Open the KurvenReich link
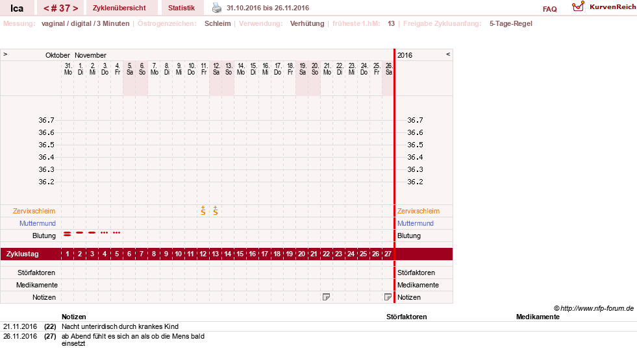 tap(612, 7)
